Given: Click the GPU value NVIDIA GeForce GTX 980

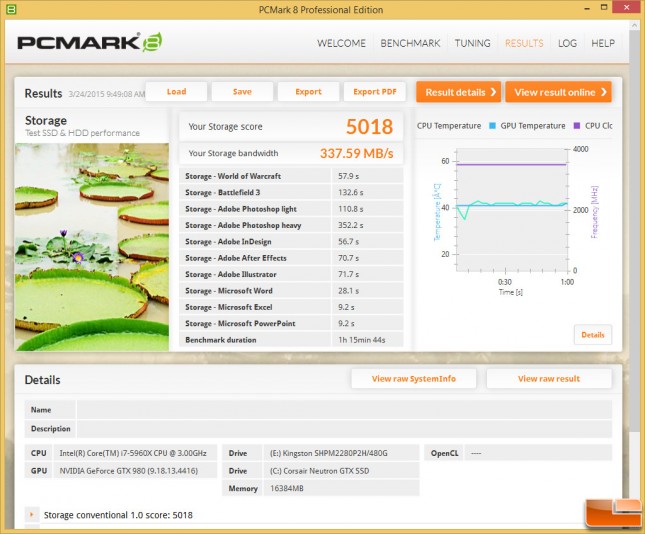Looking at the screenshot, I should click(x=128, y=471).
